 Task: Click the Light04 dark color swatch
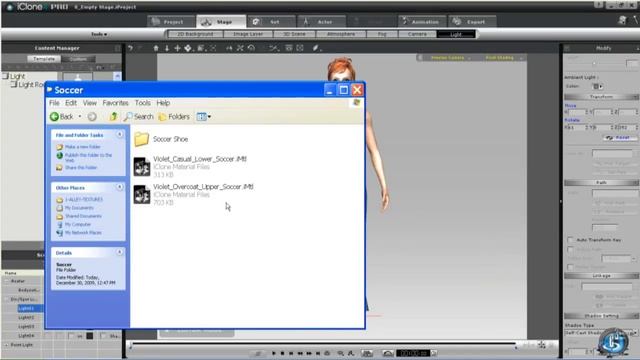(90, 336)
